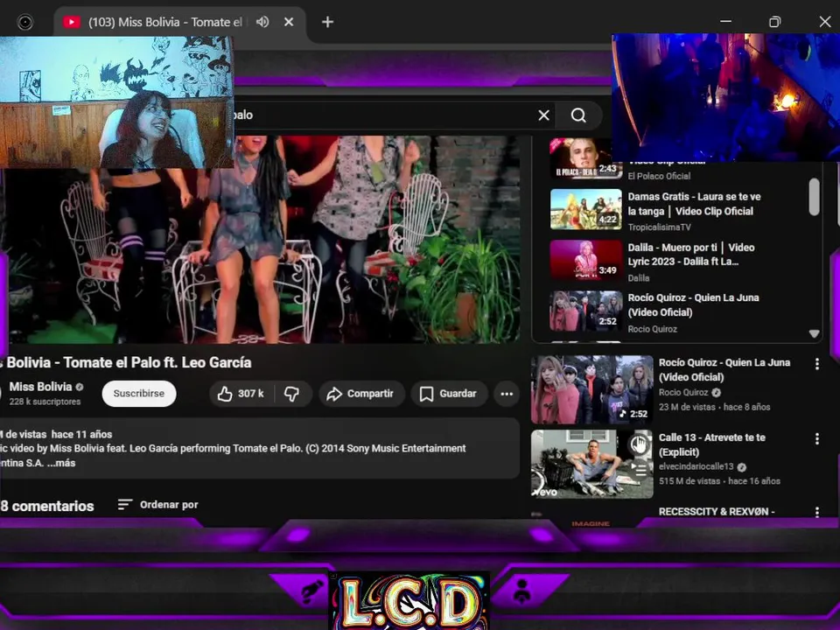Click the RECESSCITY & REXVØN title
This screenshot has width=840, height=630.
[717, 512]
